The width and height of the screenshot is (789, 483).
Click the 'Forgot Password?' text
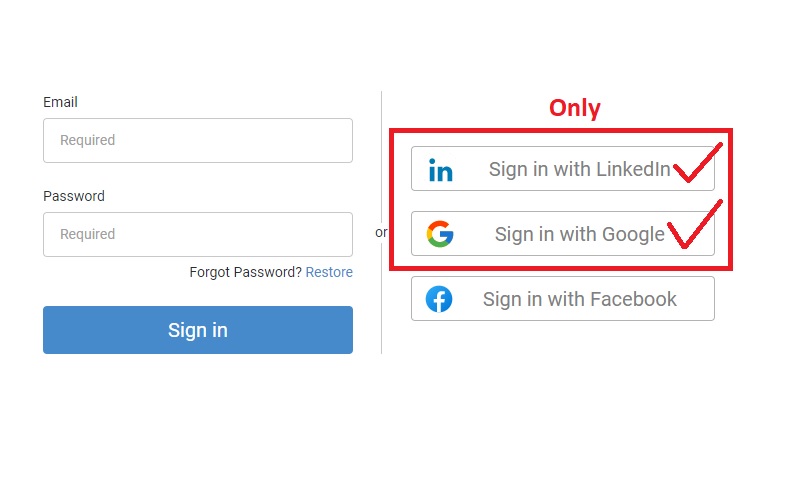coord(245,272)
